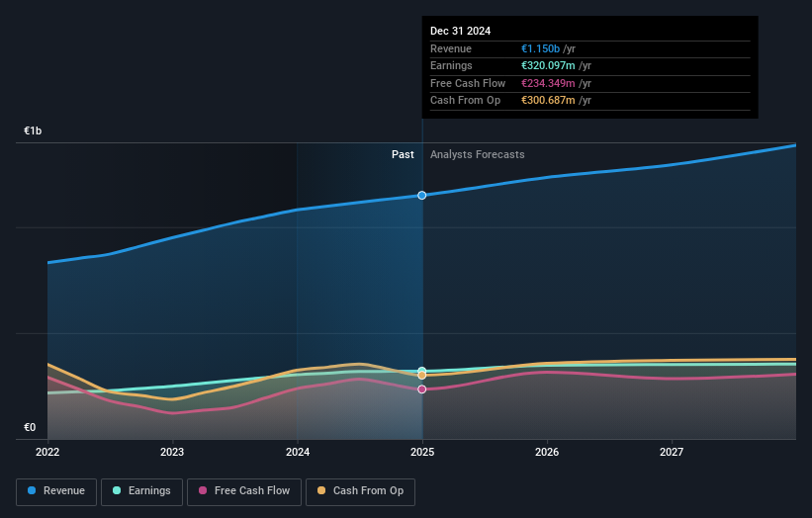Viewport: 812px width, 518px height.
Task: Click the €1.150b revenue value in tooltip
Action: click(540, 48)
